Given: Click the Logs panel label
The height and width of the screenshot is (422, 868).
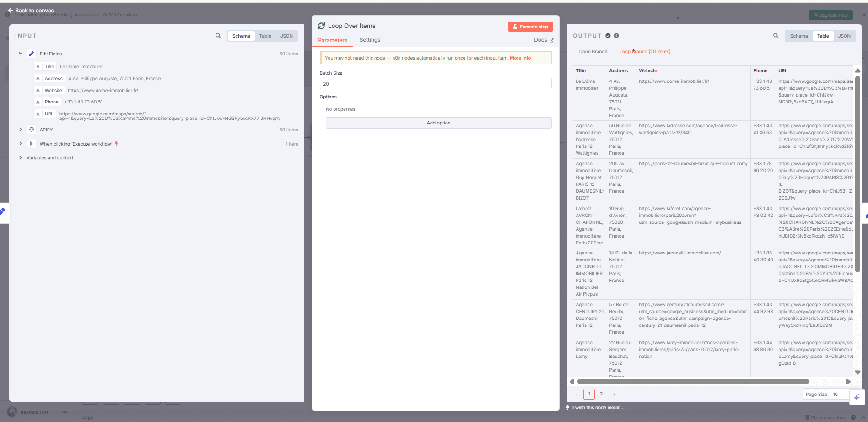Looking at the screenshot, I should click(x=88, y=417).
